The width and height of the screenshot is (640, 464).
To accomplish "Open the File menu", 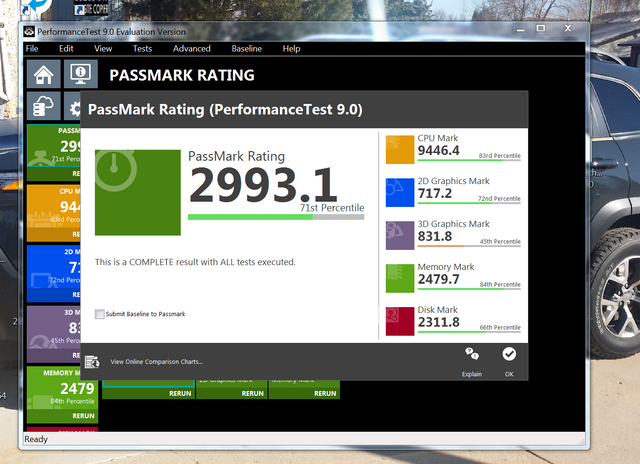I will point(32,49).
